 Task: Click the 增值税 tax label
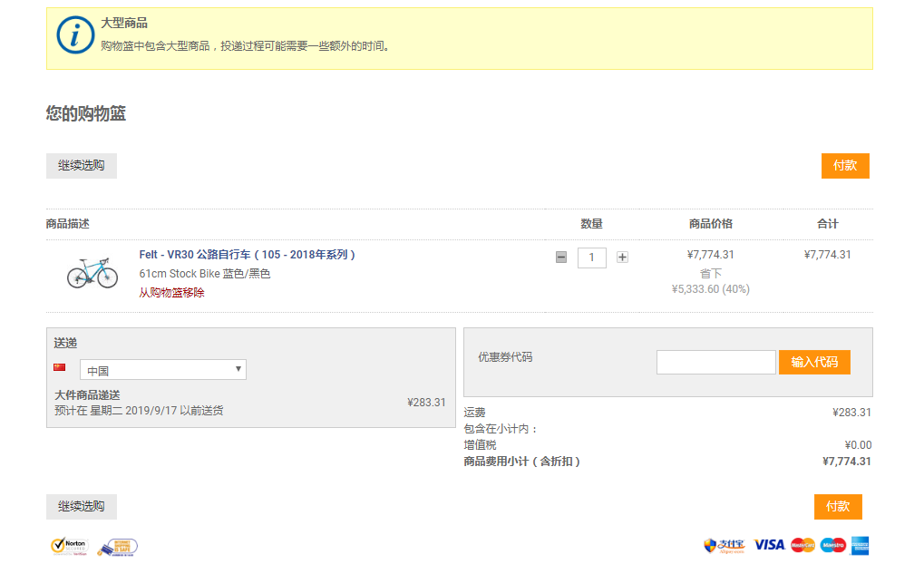pyautogui.click(x=481, y=445)
